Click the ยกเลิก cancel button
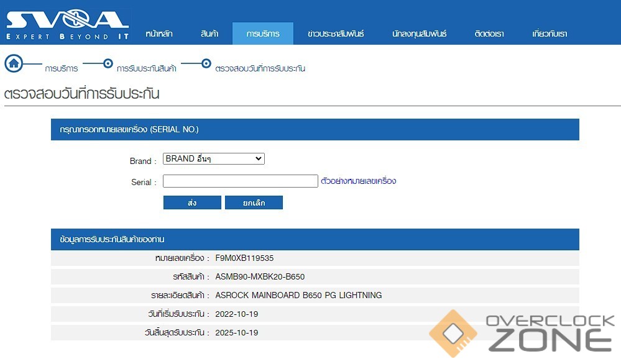The width and height of the screenshot is (621, 364). tap(254, 202)
